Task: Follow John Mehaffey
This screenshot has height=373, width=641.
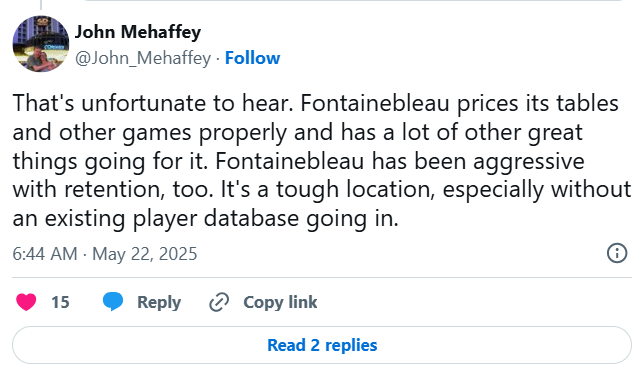Action: 253,58
